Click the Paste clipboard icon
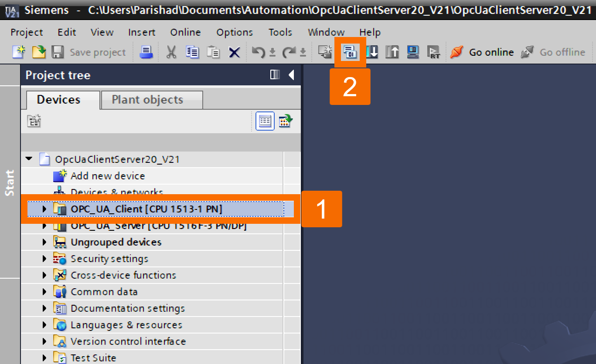 coord(213,52)
